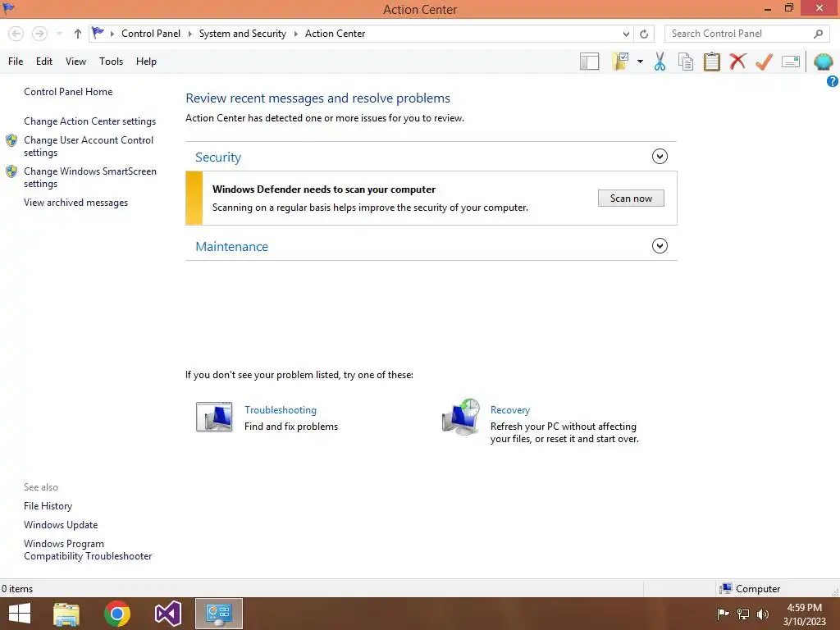Open the Edit menu
The image size is (840, 630).
44,62
